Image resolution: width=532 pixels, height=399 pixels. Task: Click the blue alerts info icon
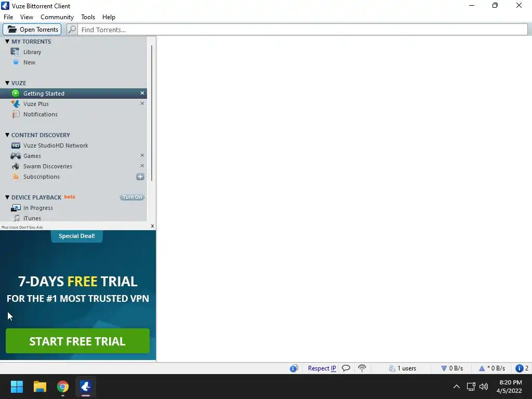519,368
